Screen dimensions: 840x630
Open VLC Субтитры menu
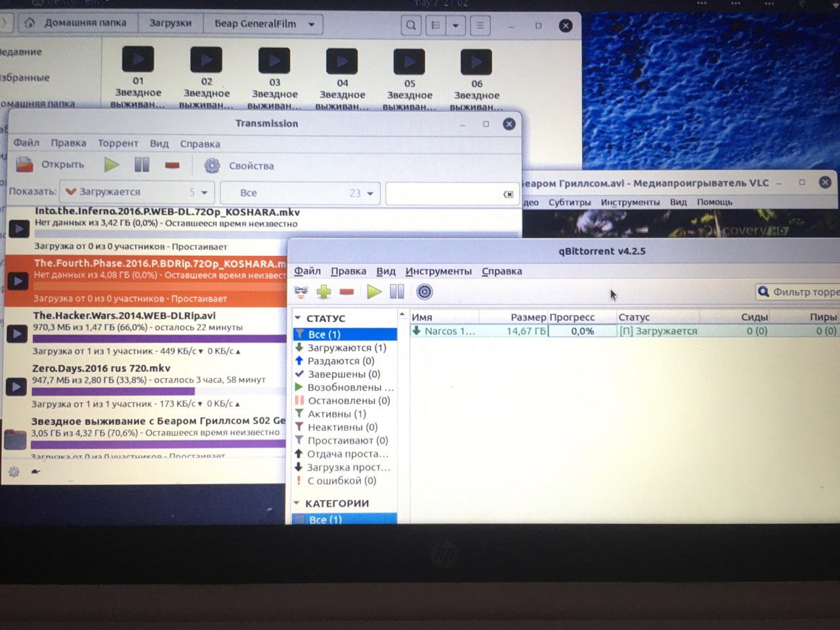(x=570, y=202)
